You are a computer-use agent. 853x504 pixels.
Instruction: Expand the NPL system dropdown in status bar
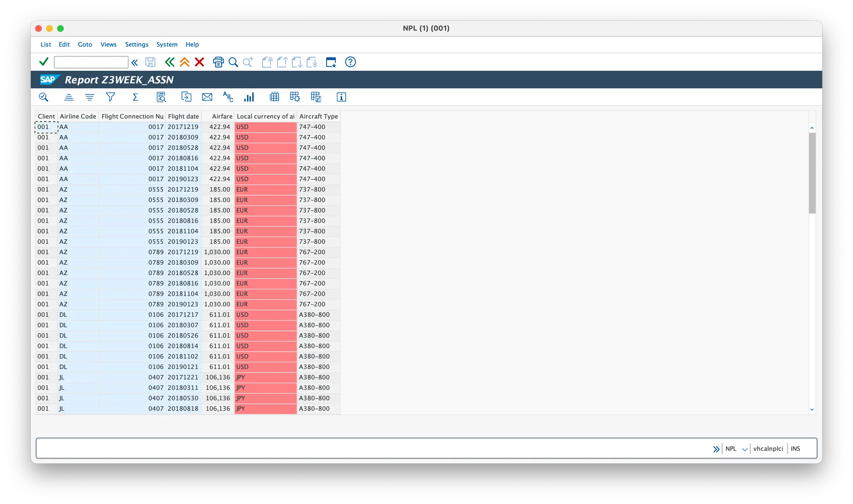[x=745, y=449]
